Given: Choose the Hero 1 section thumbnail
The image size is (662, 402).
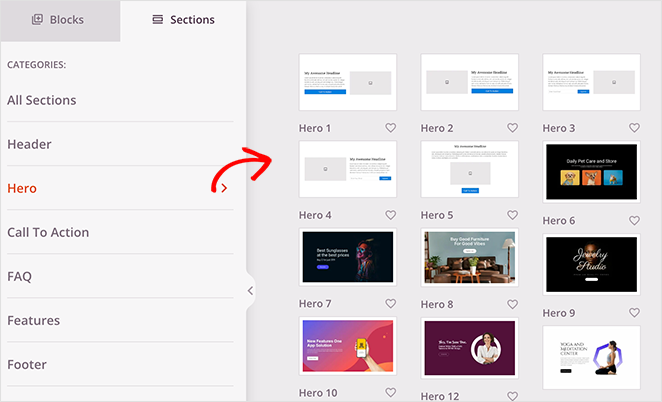Looking at the screenshot, I should [347, 82].
